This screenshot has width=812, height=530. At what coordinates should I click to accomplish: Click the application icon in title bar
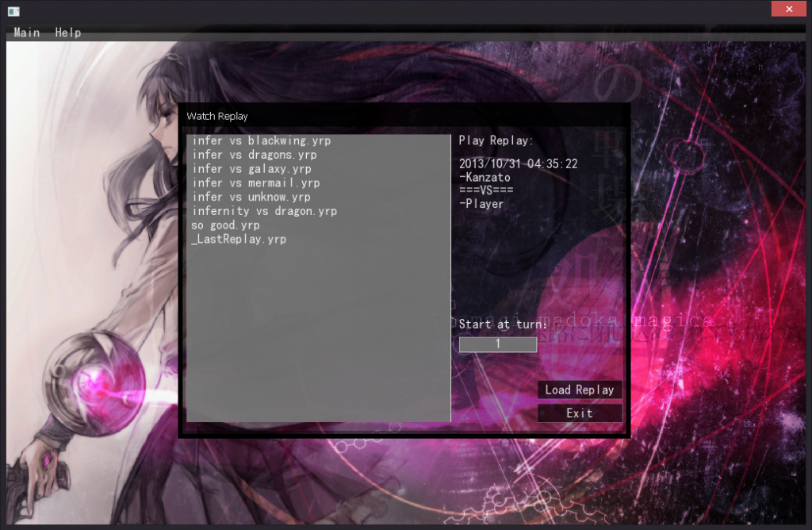(x=13, y=10)
